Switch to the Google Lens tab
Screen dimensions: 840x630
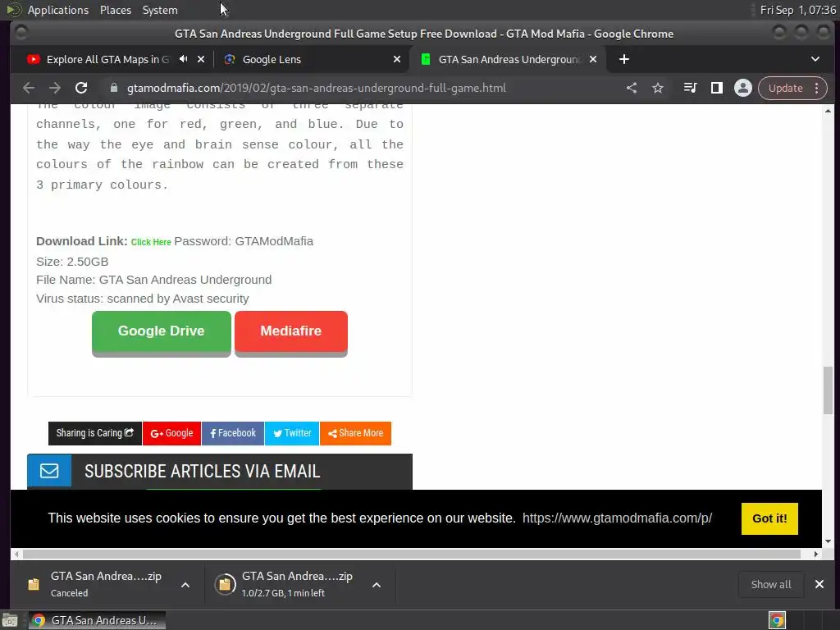click(x=271, y=59)
